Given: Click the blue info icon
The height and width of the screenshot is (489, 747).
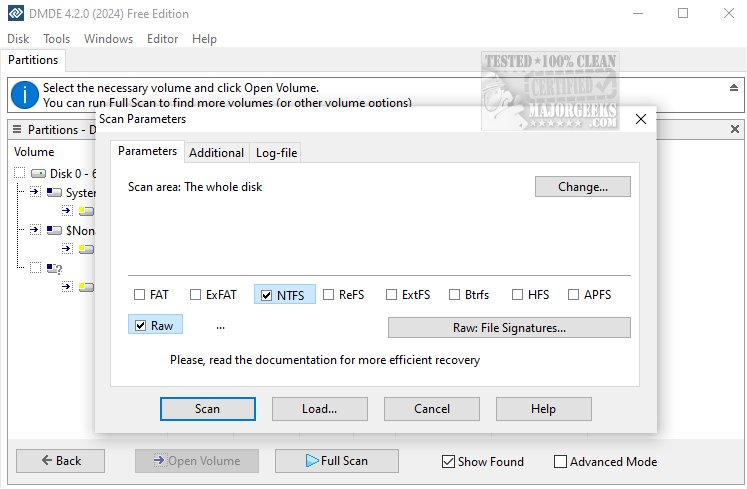Looking at the screenshot, I should pyautogui.click(x=24, y=95).
